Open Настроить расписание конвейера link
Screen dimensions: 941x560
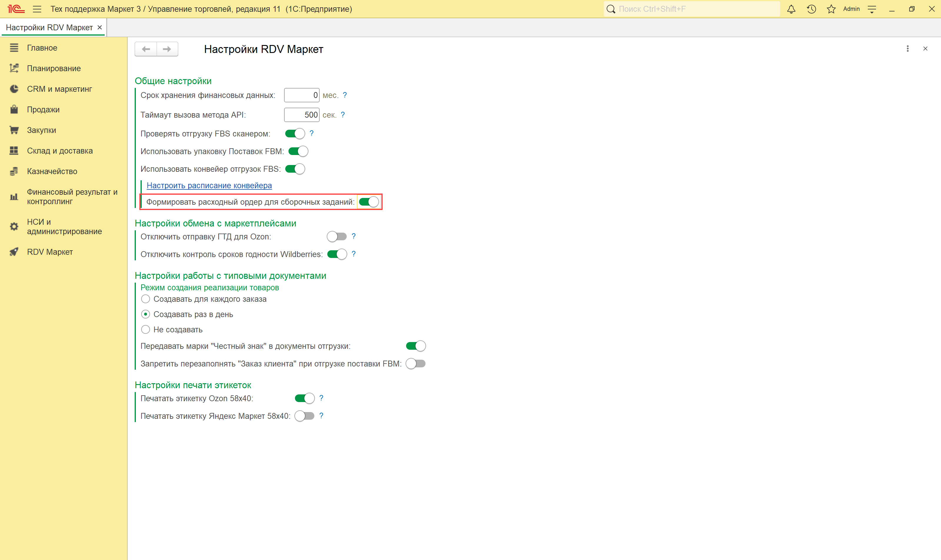pyautogui.click(x=209, y=185)
